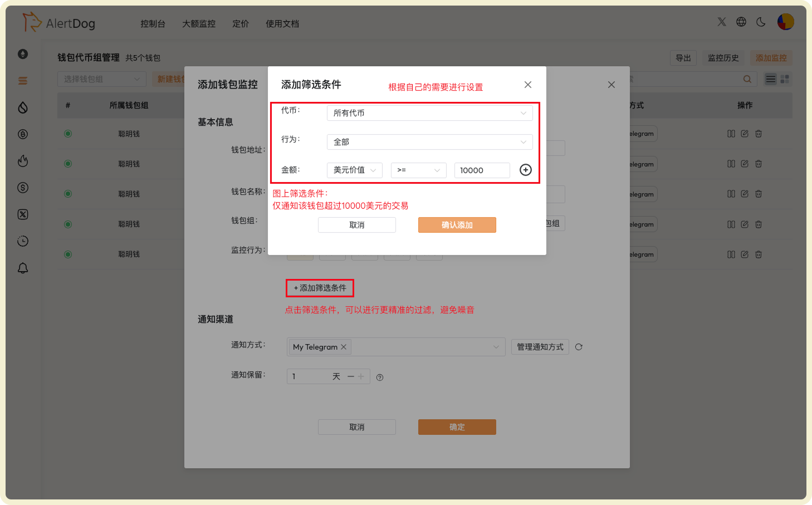
Task: Go to the 大额监控 menu item
Action: point(198,23)
